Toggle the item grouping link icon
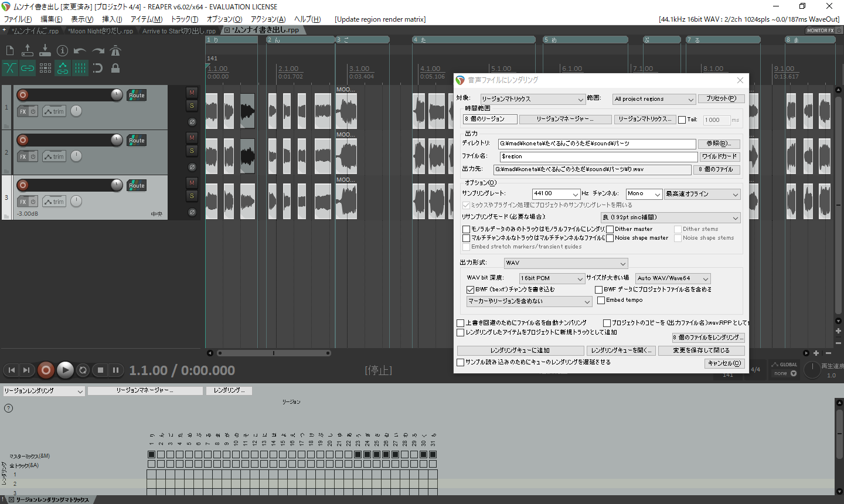This screenshot has width=844, height=504. [28, 68]
